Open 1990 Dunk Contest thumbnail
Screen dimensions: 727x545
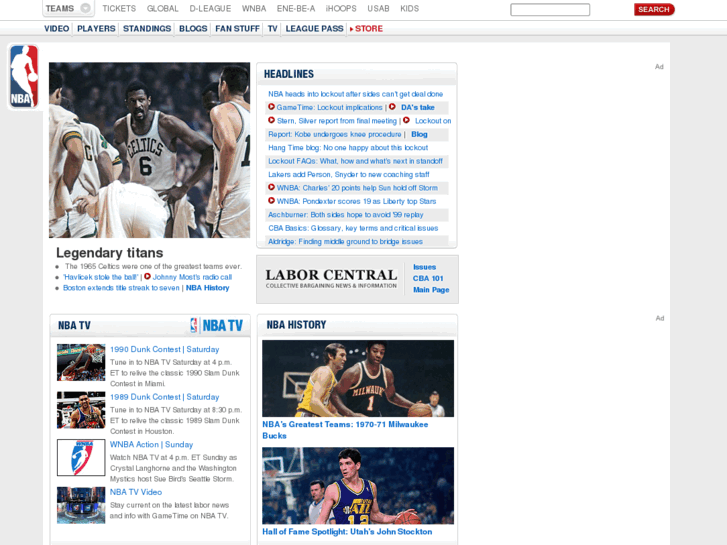pos(81,362)
